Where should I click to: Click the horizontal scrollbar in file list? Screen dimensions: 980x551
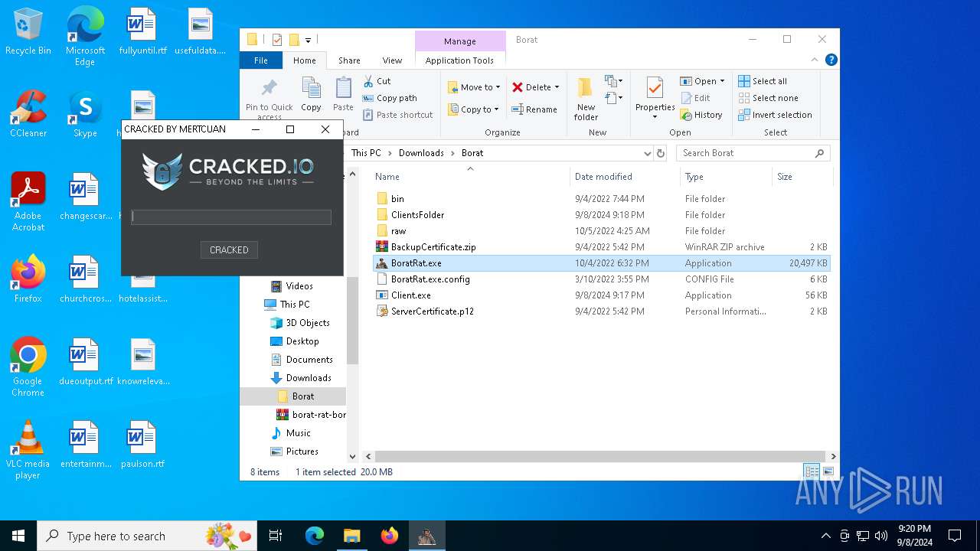[x=599, y=456]
